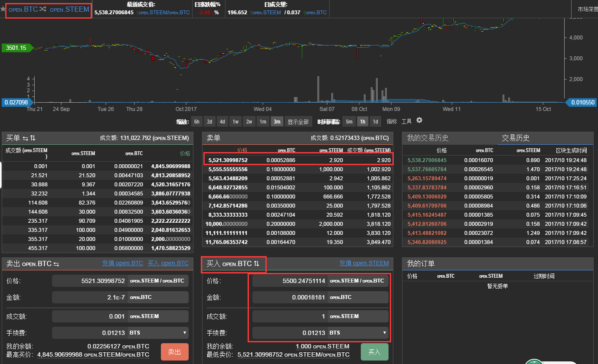Open 指标 indicators menu

coord(392,122)
